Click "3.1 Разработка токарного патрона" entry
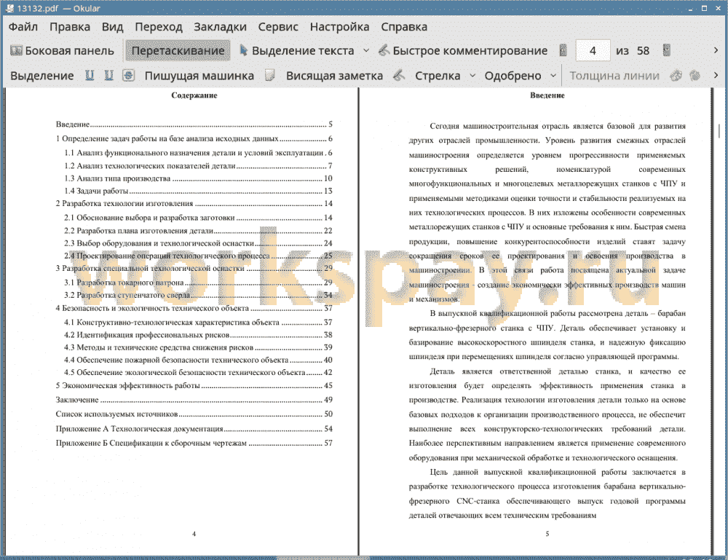This screenshot has width=728, height=560. click(198, 283)
